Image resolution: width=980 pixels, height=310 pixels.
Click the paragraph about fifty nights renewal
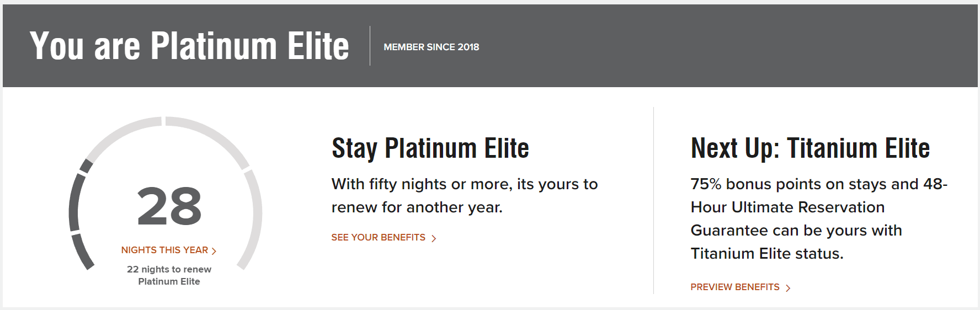pos(464,195)
